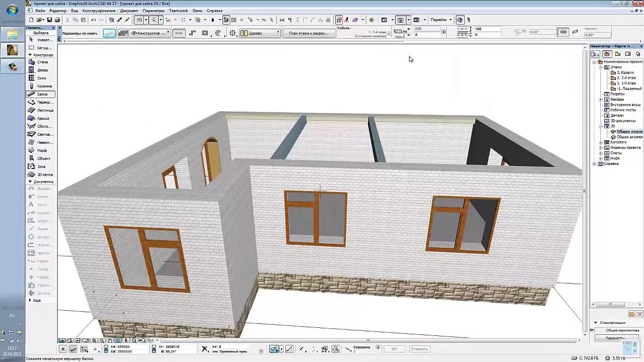
Task: Open the Вид menu
Action: coord(74,11)
